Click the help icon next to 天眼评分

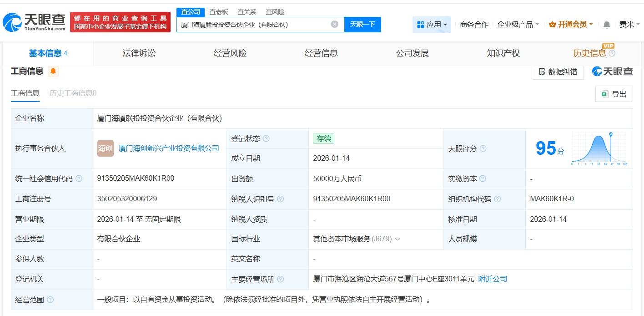point(483,149)
